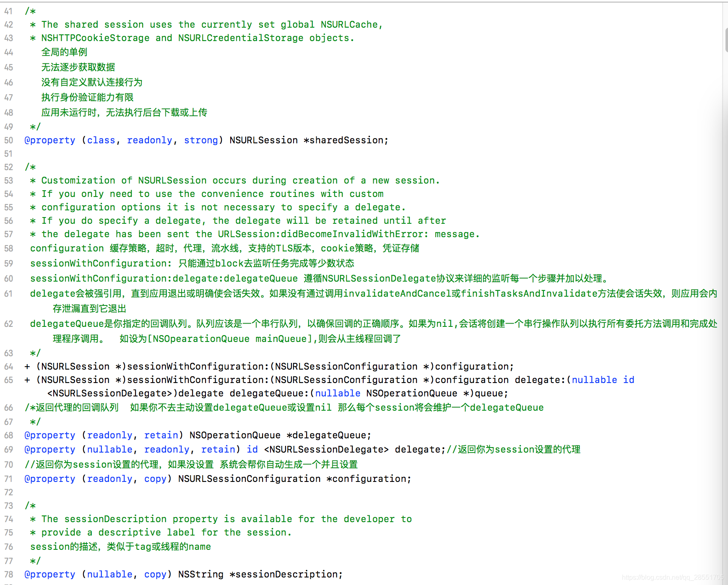728x585 pixels.
Task: Click the NSOperationQueue type on line 65
Action: (x=412, y=393)
